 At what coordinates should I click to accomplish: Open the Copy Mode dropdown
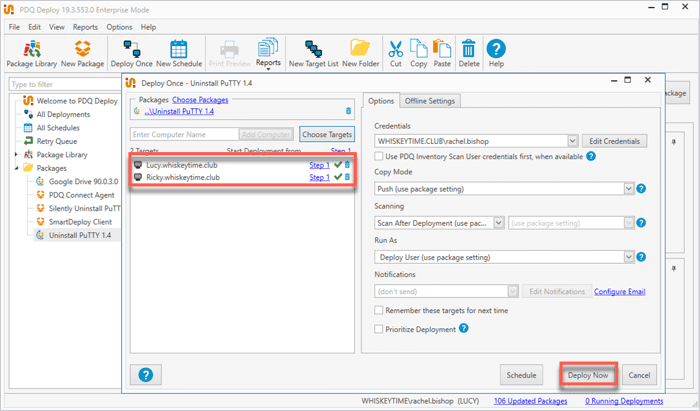coord(629,189)
